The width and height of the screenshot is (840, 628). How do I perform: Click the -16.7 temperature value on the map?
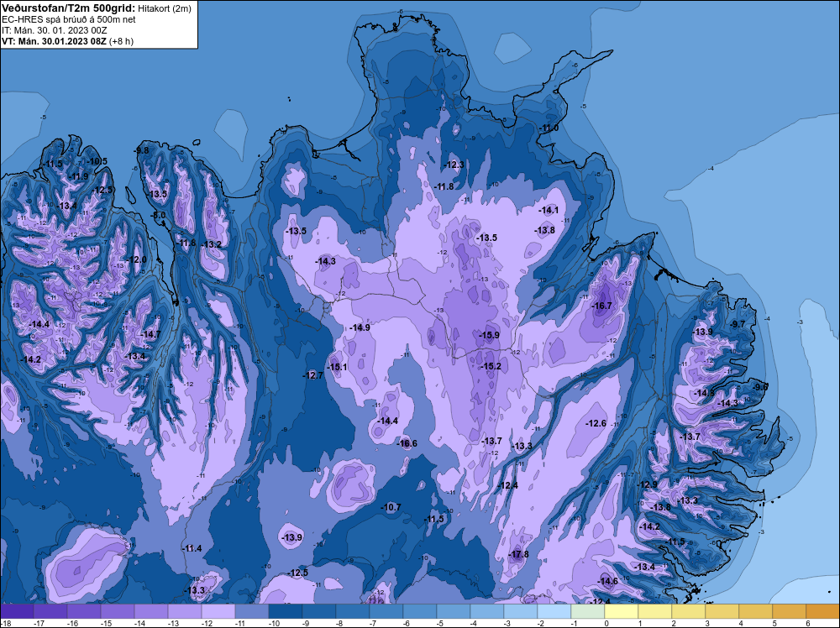601,306
